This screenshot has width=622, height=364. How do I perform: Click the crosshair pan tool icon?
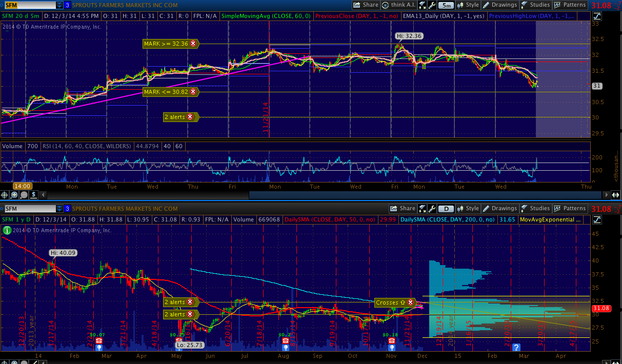click(x=5, y=195)
